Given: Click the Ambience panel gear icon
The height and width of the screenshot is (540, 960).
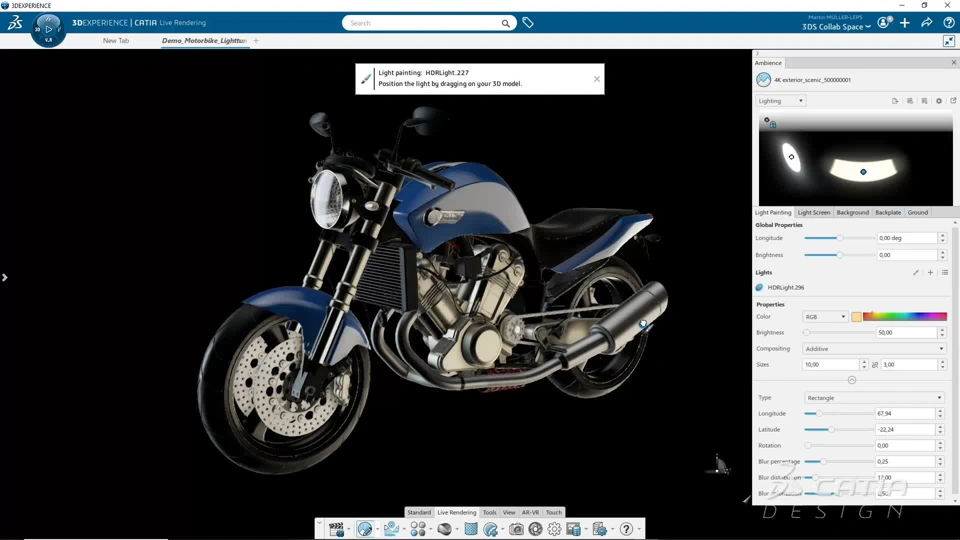Looking at the screenshot, I should tap(939, 101).
